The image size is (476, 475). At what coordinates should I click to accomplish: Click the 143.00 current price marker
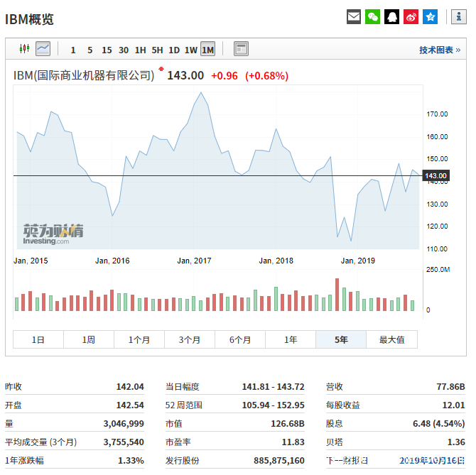click(x=436, y=175)
